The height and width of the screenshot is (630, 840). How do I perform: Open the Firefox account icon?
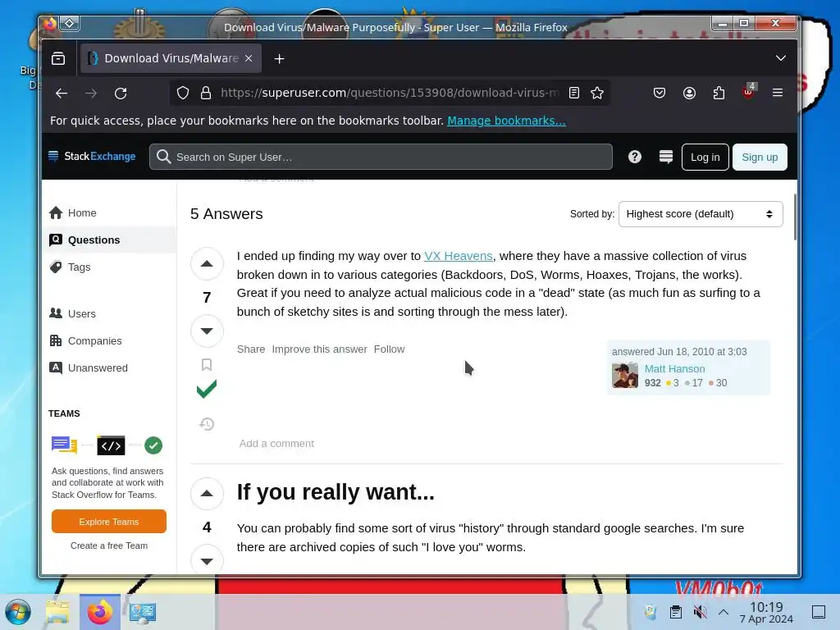pyautogui.click(x=689, y=93)
